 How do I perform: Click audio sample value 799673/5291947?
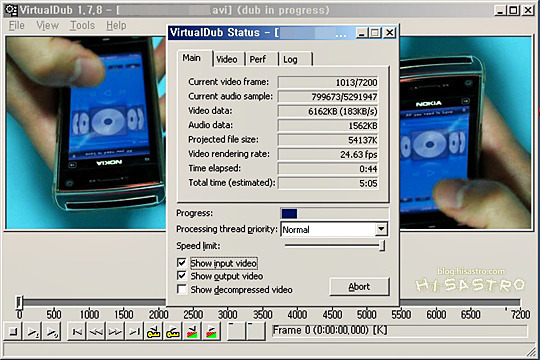(328, 97)
